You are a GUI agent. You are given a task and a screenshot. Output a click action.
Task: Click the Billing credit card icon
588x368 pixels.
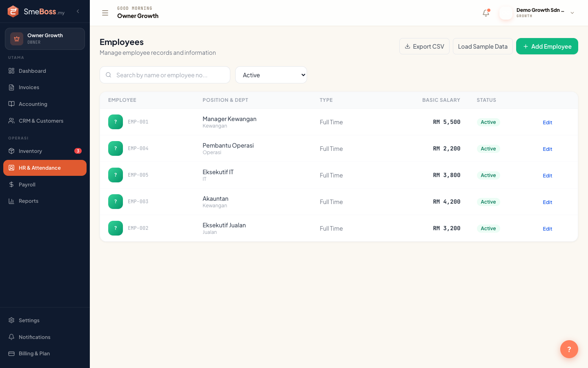pyautogui.click(x=11, y=353)
